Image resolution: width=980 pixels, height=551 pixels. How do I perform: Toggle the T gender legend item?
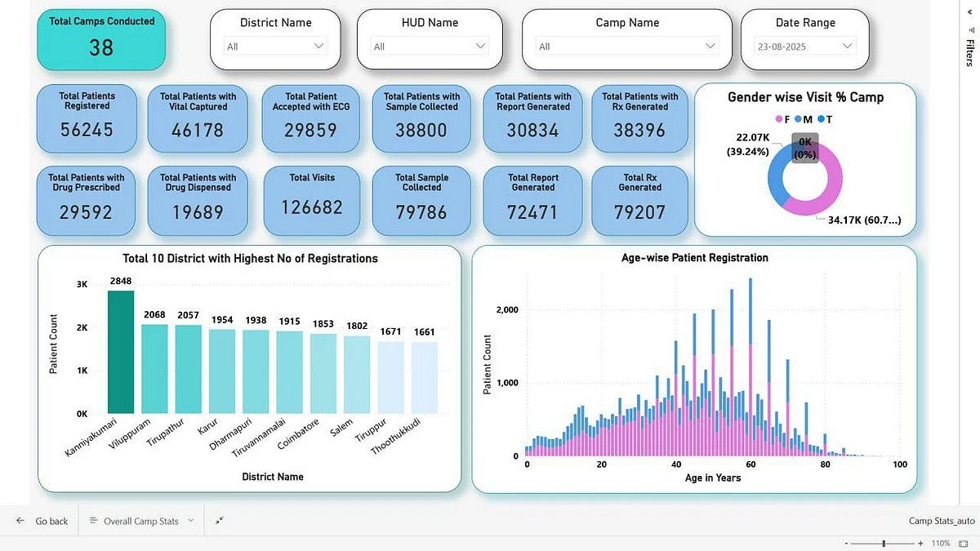(823, 119)
